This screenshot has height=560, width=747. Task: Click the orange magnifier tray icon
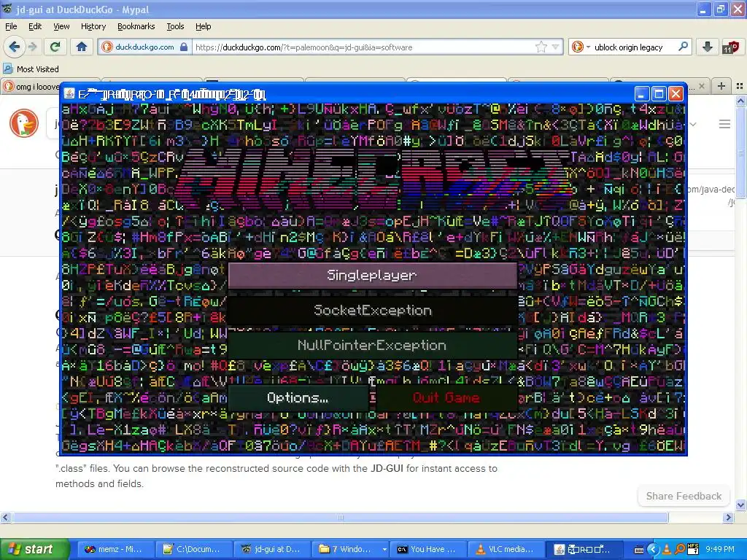[680, 550]
